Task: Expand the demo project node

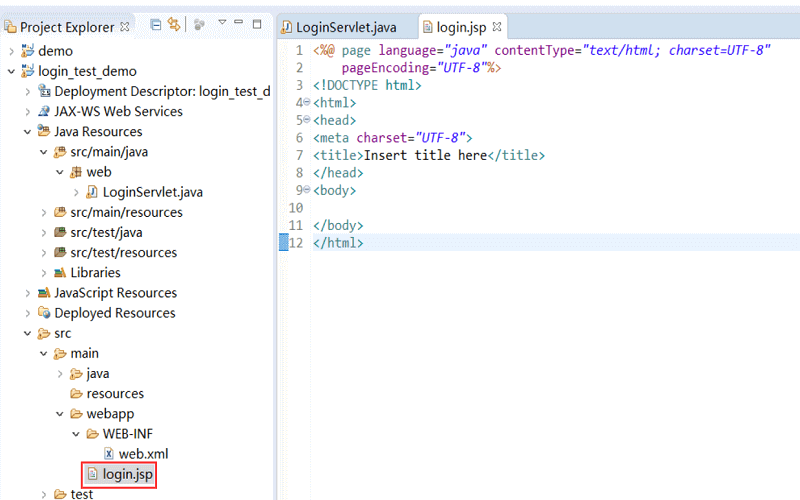Action: [11, 51]
